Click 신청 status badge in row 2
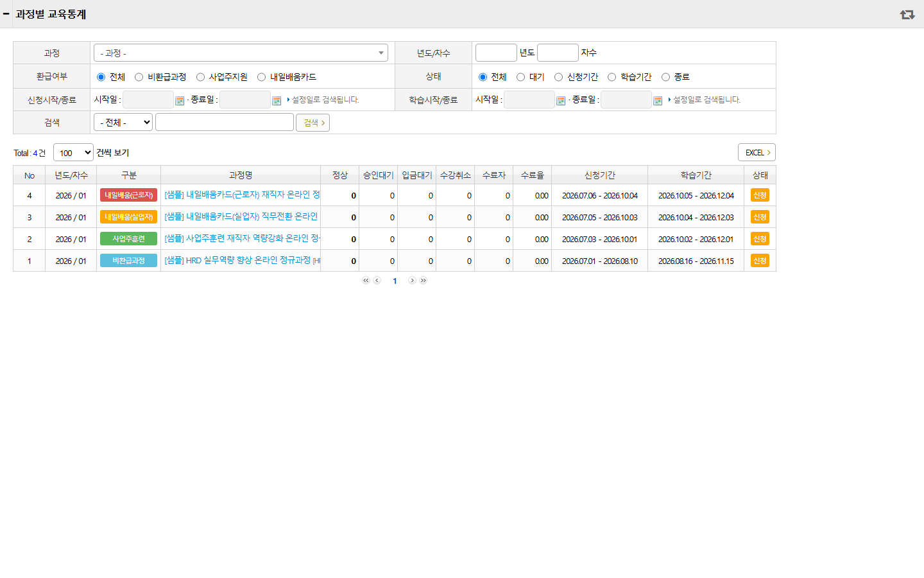 click(x=760, y=239)
